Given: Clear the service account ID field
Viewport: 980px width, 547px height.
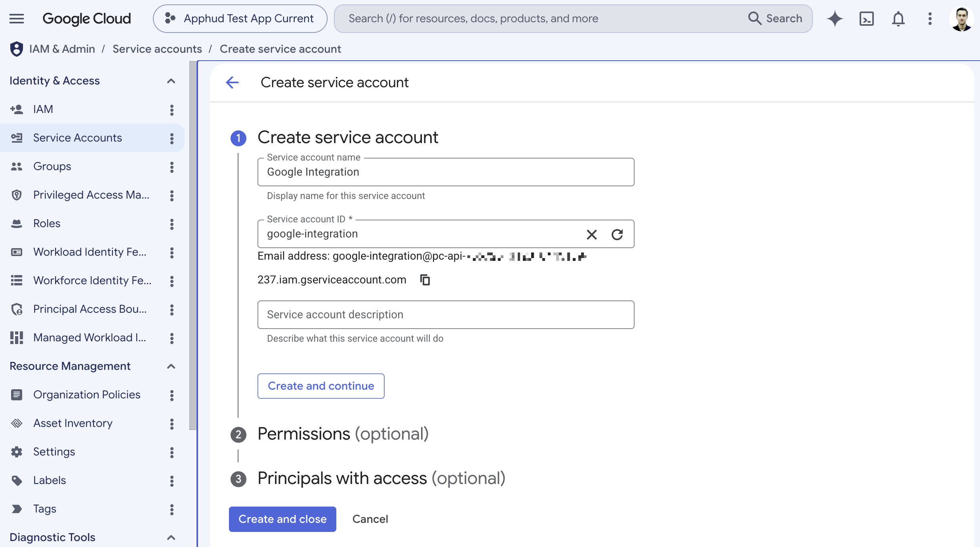Looking at the screenshot, I should [x=592, y=235].
